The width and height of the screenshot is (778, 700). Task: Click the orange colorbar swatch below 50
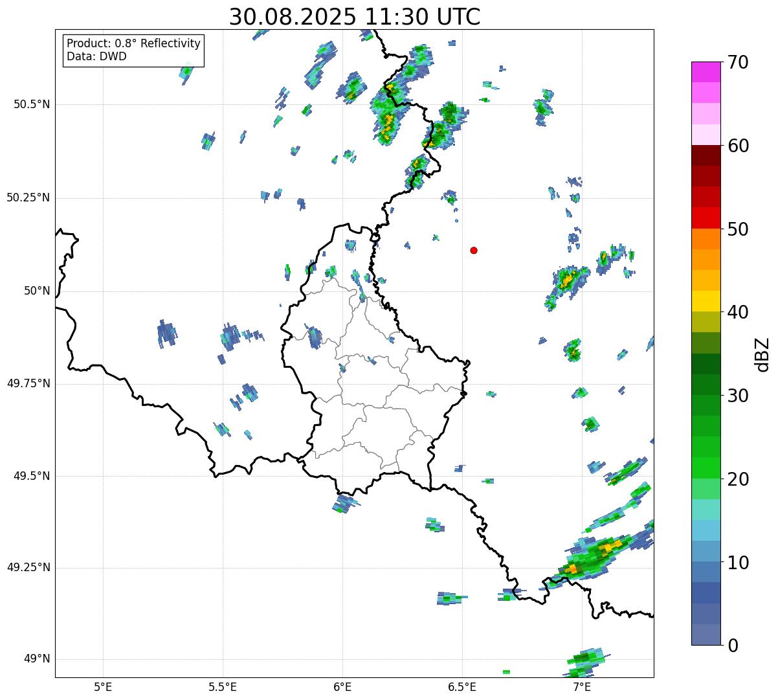point(706,239)
